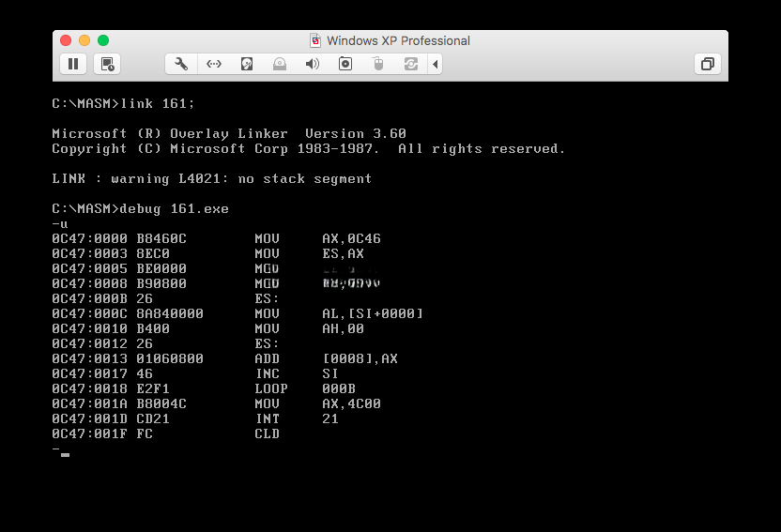Click the Windows XP Professional title
Screen dimensions: 781x532
[398, 40]
